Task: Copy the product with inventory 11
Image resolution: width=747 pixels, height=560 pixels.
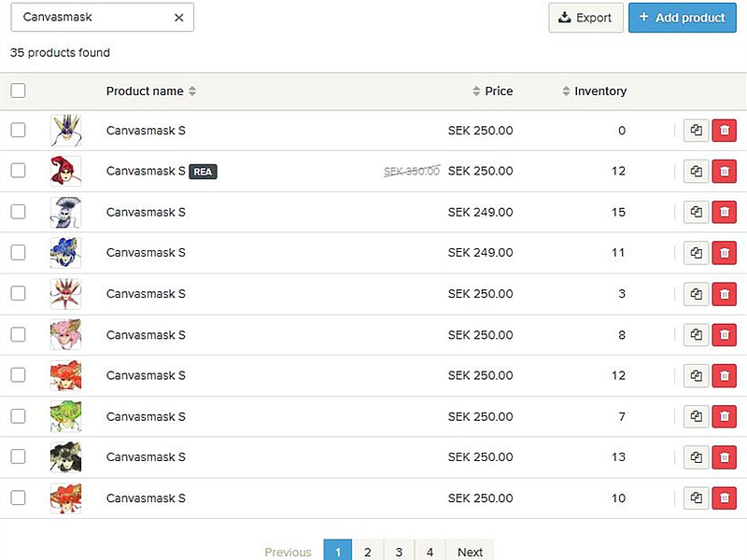Action: (x=696, y=253)
